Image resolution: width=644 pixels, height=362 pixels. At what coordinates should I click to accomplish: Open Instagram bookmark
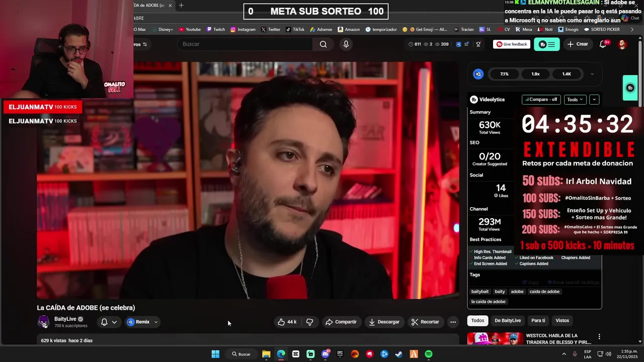pyautogui.click(x=243, y=30)
